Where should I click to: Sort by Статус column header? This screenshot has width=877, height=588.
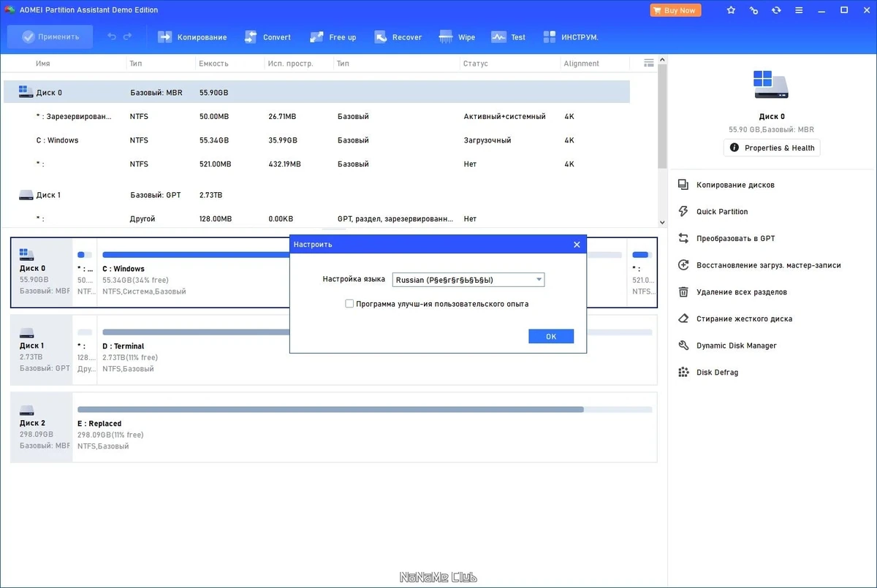click(x=475, y=64)
